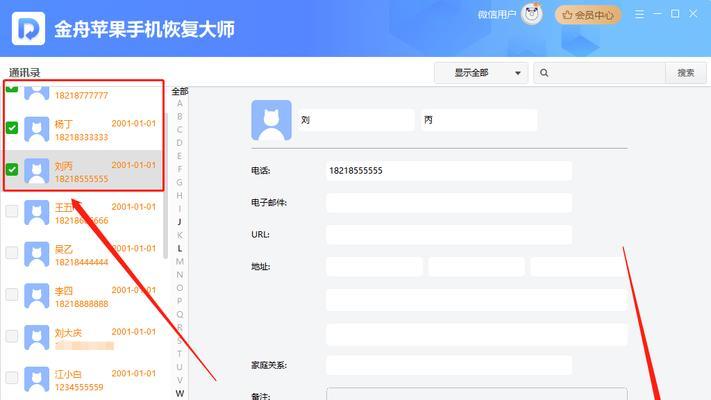
Task: Click the 家庭关系 input field
Action: pyautogui.click(x=449, y=365)
